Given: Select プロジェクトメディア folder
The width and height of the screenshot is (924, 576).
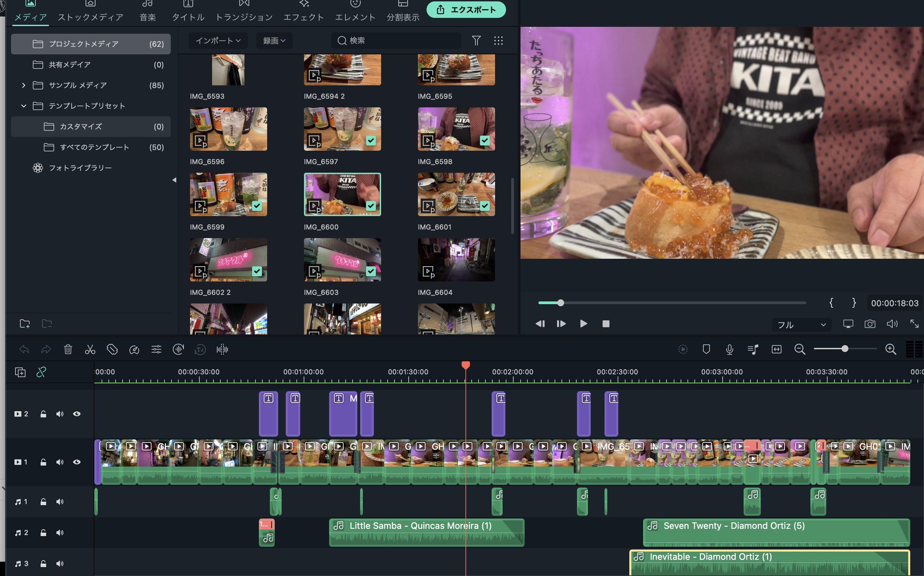Looking at the screenshot, I should coord(91,44).
